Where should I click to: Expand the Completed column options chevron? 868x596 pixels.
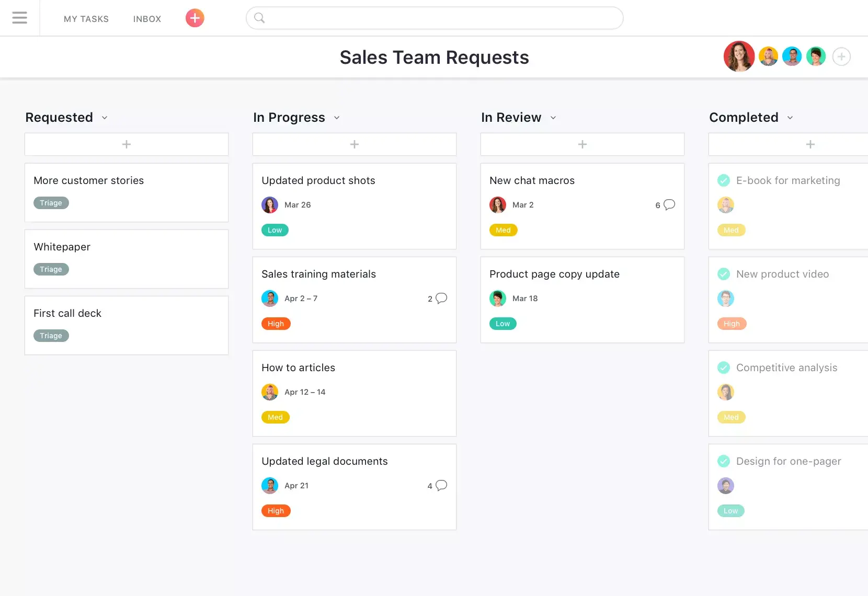coord(790,118)
